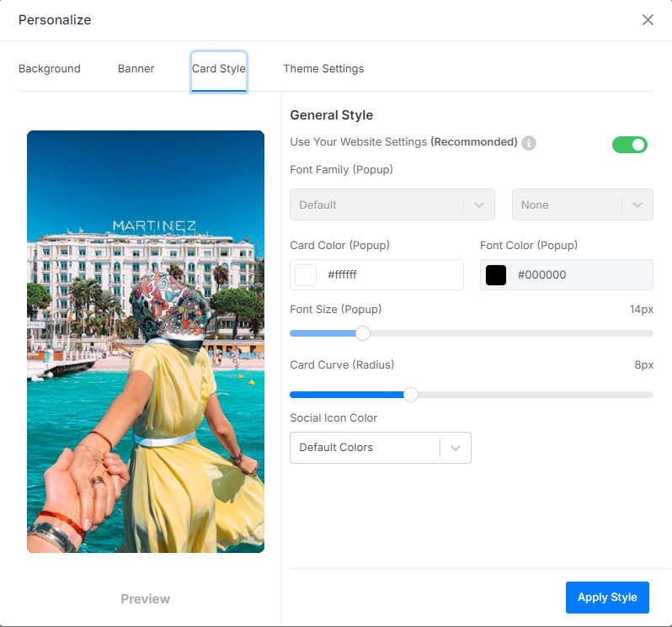The image size is (672, 627).
Task: Edit the Font Color #000000 field
Action: [567, 275]
